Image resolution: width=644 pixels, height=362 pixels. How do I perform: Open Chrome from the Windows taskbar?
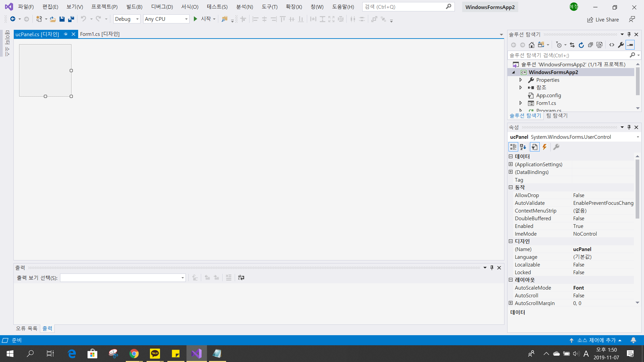click(x=134, y=354)
